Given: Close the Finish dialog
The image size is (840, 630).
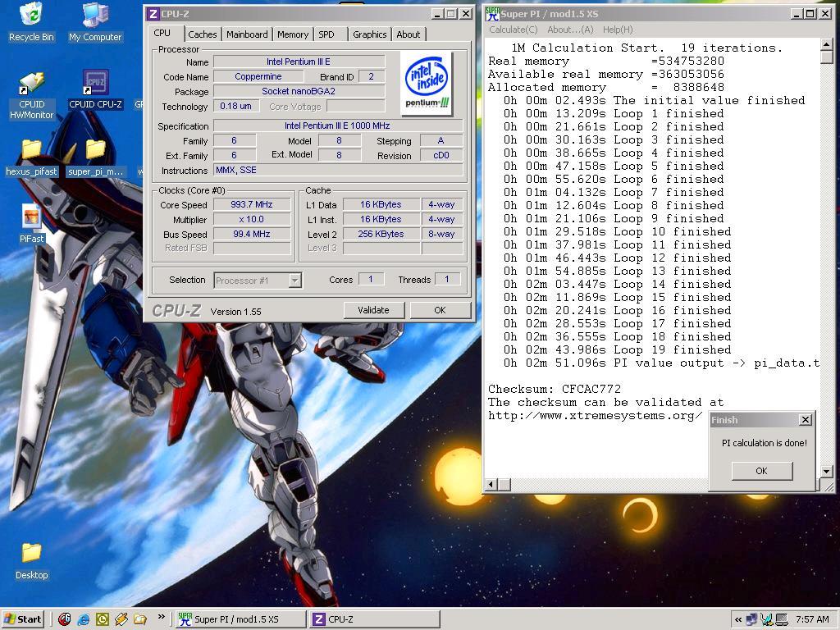Looking at the screenshot, I should (x=806, y=420).
